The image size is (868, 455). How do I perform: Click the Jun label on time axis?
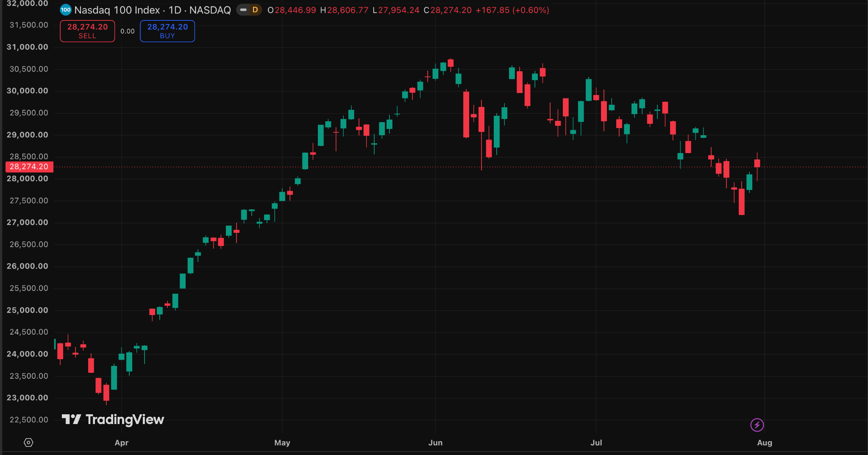435,443
